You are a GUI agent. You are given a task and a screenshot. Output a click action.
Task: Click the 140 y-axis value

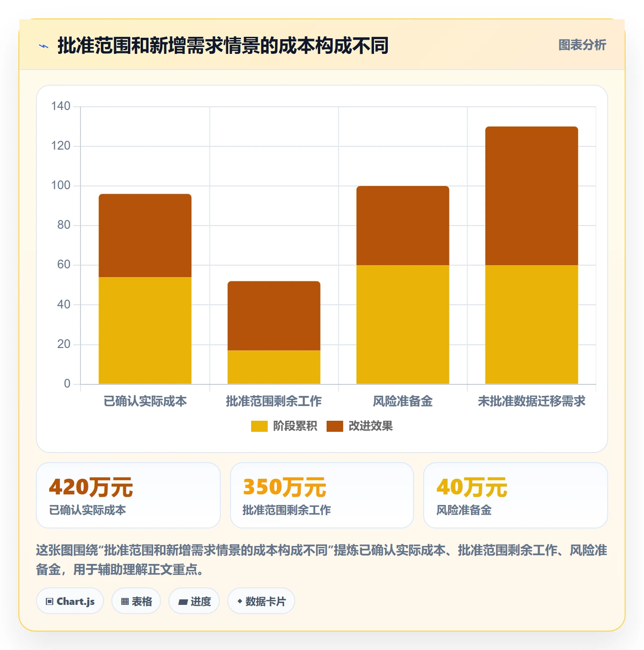61,106
